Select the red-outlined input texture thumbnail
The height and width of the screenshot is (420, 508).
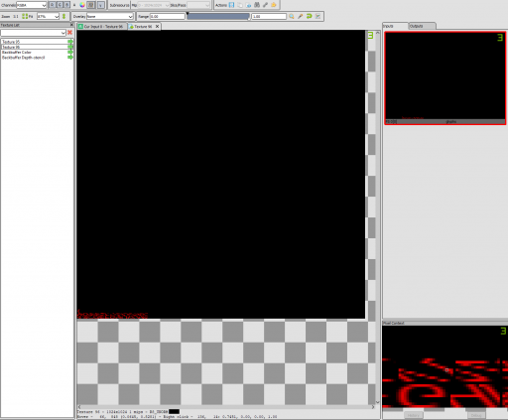(x=445, y=78)
